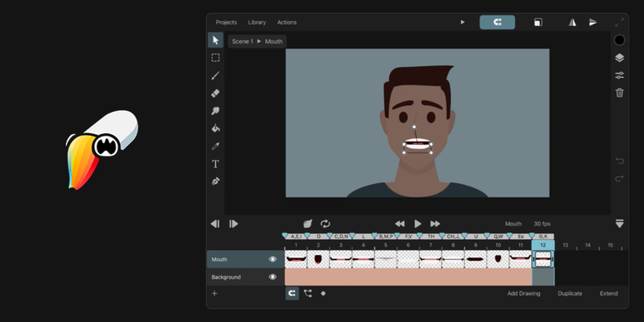644x322 pixels.
Task: Click the flip horizontal icon
Action: (573, 23)
